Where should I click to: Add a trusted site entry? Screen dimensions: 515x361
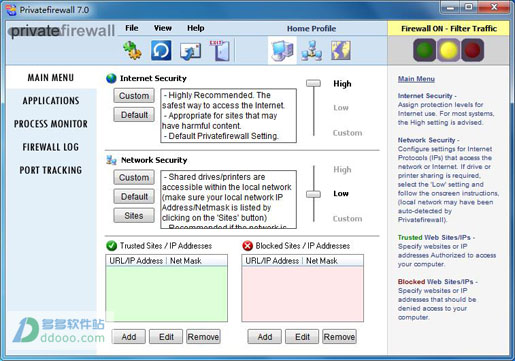pos(129,337)
